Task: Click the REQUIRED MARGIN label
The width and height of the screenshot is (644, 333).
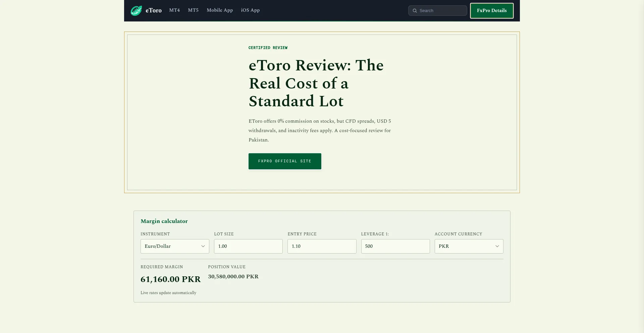Action: point(162,267)
